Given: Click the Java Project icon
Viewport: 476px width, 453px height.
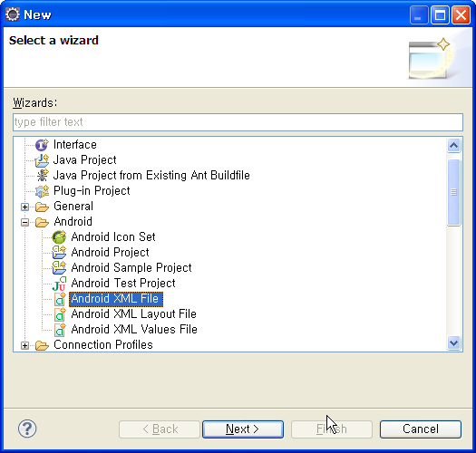Looking at the screenshot, I should tap(42, 160).
